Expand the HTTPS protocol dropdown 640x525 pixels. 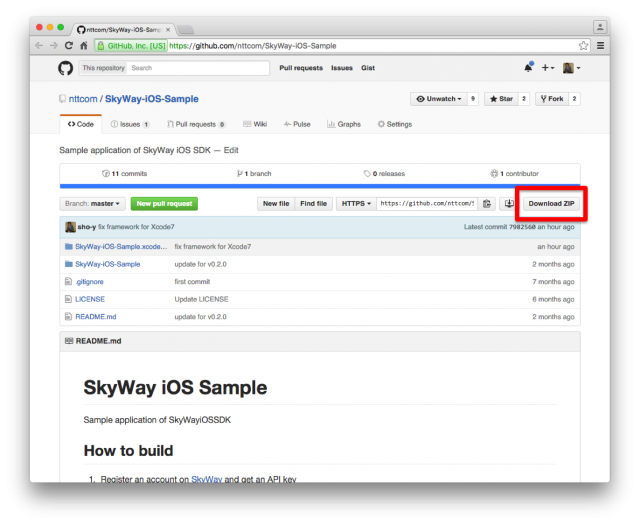(x=355, y=204)
